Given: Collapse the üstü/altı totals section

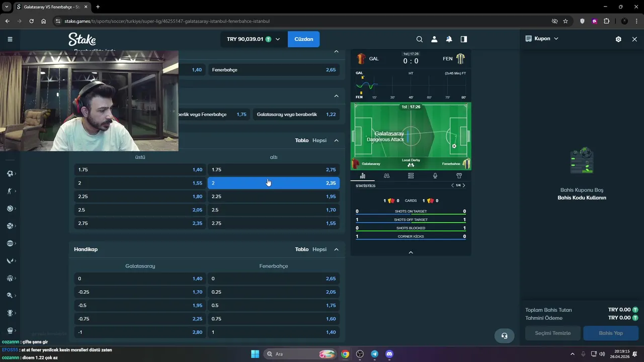Looking at the screenshot, I should [x=337, y=140].
